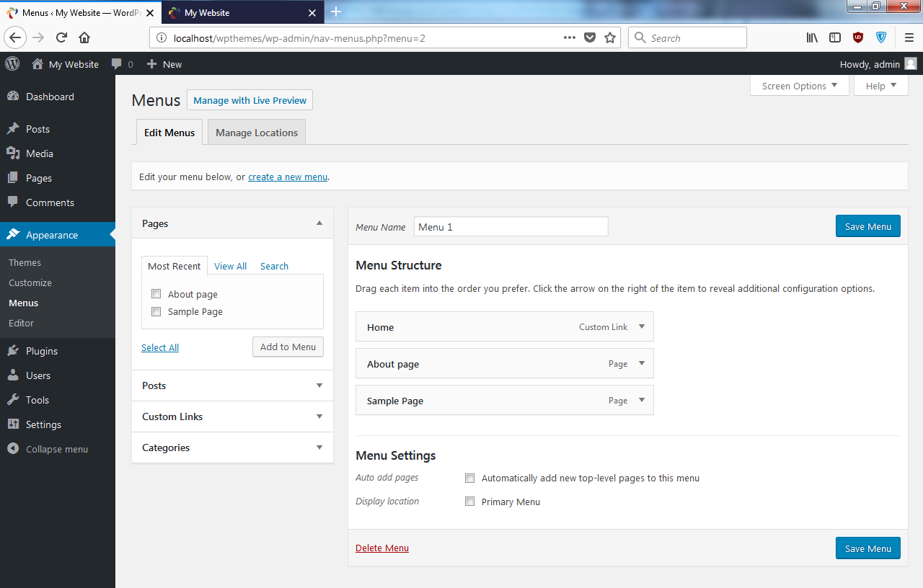Viewport: 923px width, 588px height.
Task: Open the Firefox hamburger menu
Action: tap(909, 38)
